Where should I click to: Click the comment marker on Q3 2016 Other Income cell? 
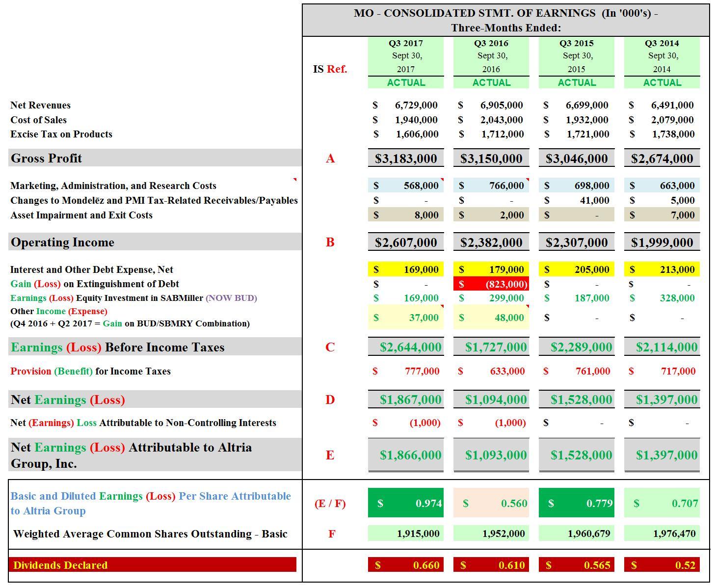point(527,307)
